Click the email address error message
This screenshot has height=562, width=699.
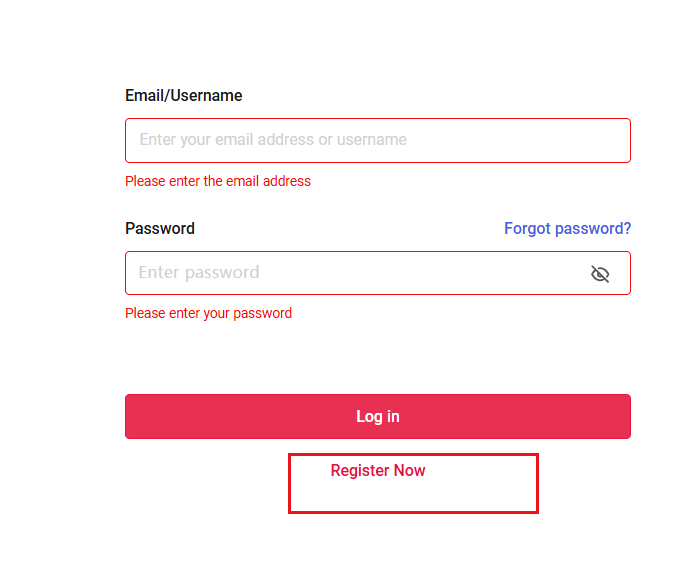click(218, 182)
